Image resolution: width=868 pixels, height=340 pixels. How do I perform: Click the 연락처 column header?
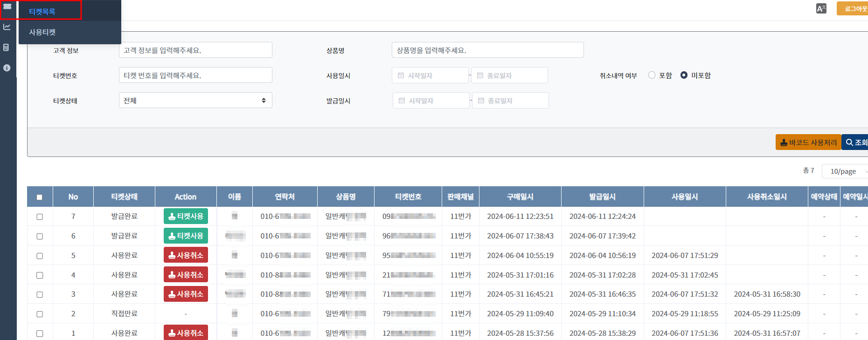(x=285, y=197)
